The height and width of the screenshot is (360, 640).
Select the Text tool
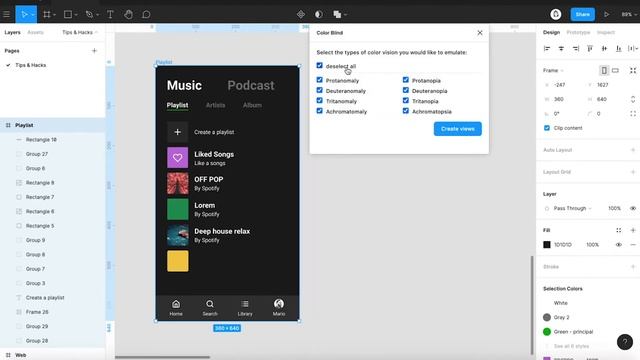[x=110, y=14]
